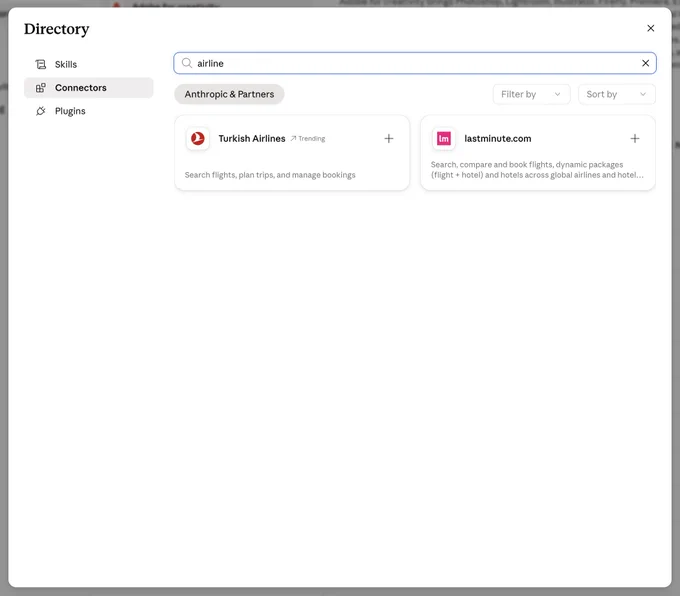The height and width of the screenshot is (596, 680).
Task: Focus the directory search field
Action: tap(415, 63)
